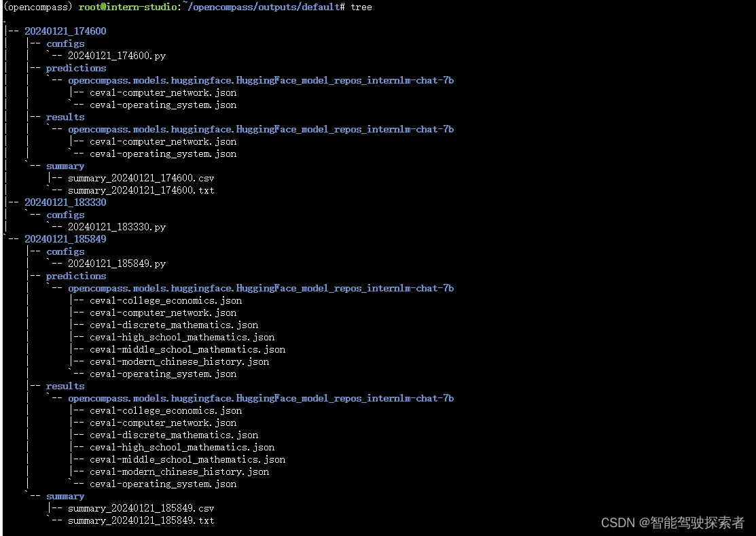
Task: Click internlm-chat-7b folder in 185849 predictions
Action: pos(261,288)
